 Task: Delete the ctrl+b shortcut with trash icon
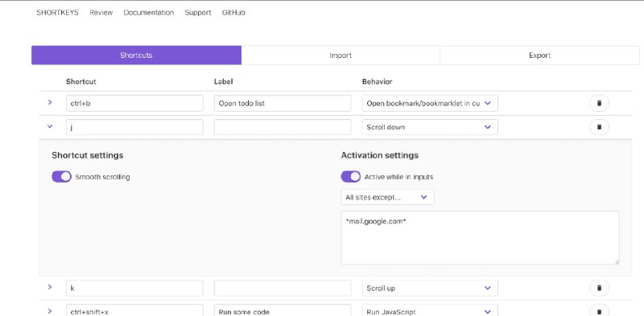pyautogui.click(x=599, y=103)
